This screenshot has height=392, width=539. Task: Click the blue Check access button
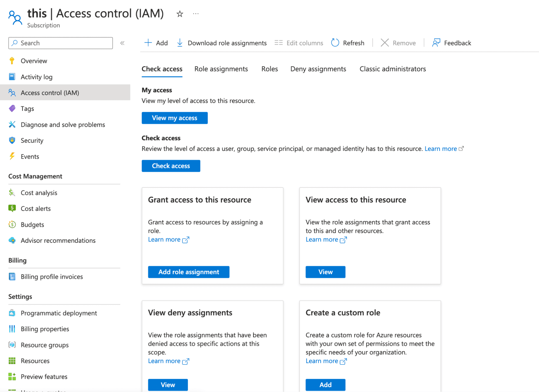[171, 166]
